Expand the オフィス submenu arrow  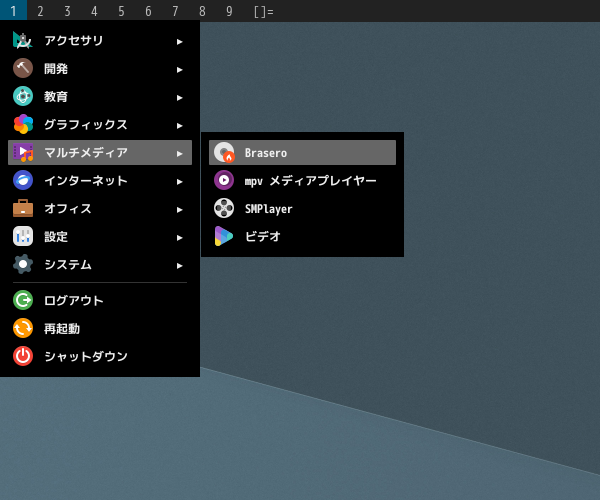pos(179,210)
